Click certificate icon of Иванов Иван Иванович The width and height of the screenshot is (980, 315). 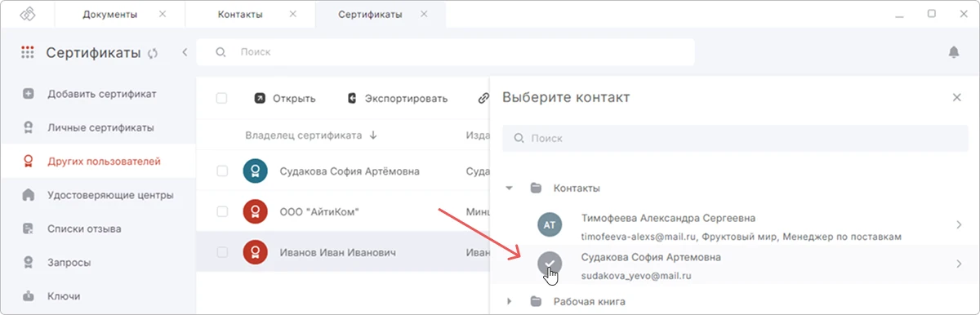pyautogui.click(x=255, y=253)
